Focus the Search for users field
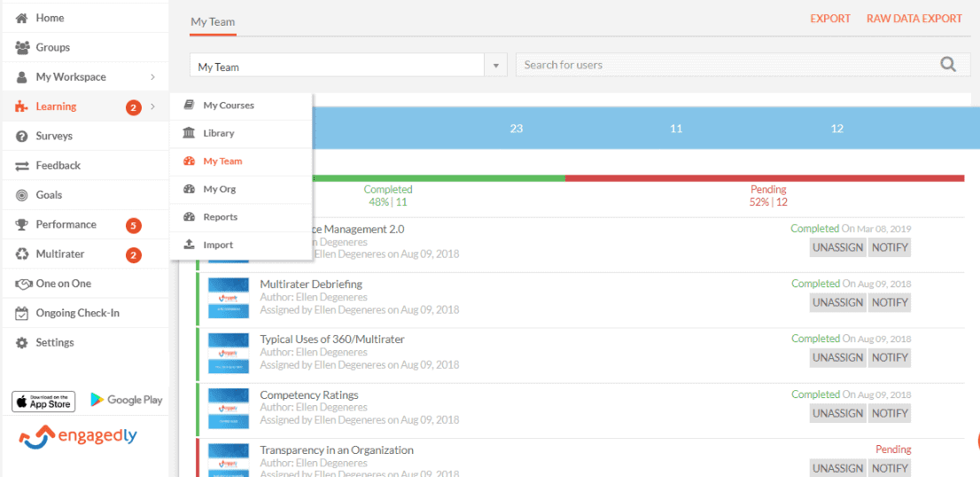The width and height of the screenshot is (980, 477). (743, 65)
